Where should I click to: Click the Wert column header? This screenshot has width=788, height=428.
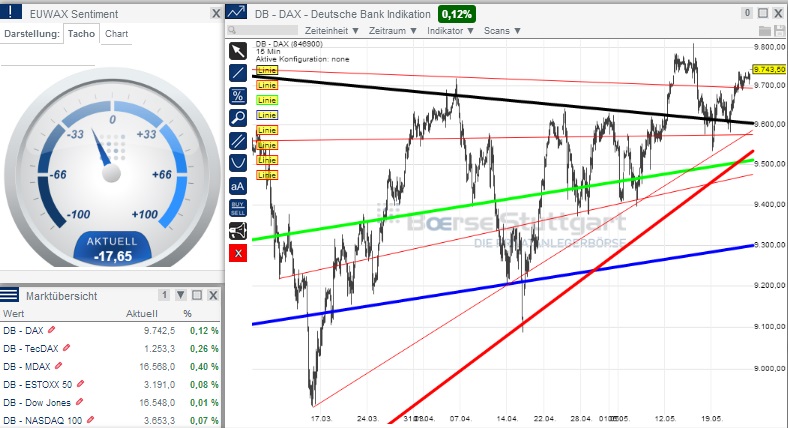(x=13, y=313)
